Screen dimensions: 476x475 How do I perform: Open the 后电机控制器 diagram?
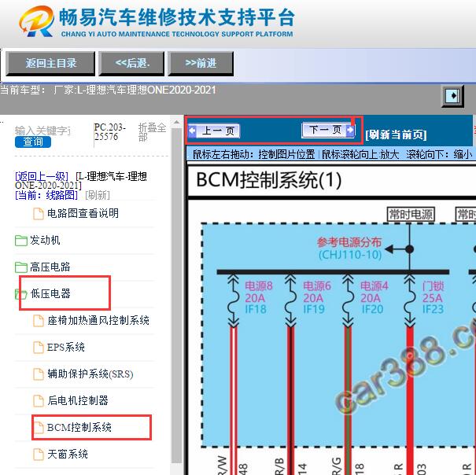pyautogui.click(x=78, y=400)
